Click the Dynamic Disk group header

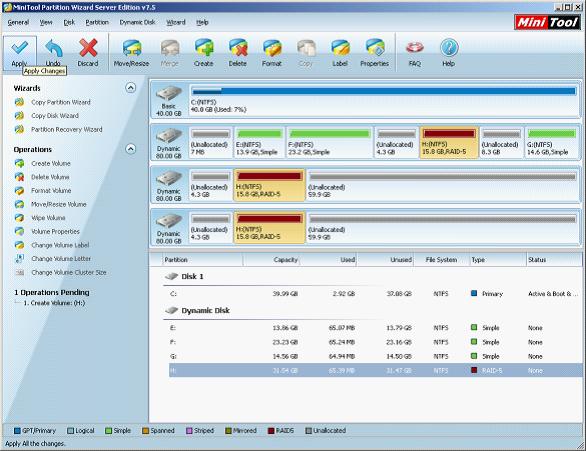pyautogui.click(x=197, y=311)
